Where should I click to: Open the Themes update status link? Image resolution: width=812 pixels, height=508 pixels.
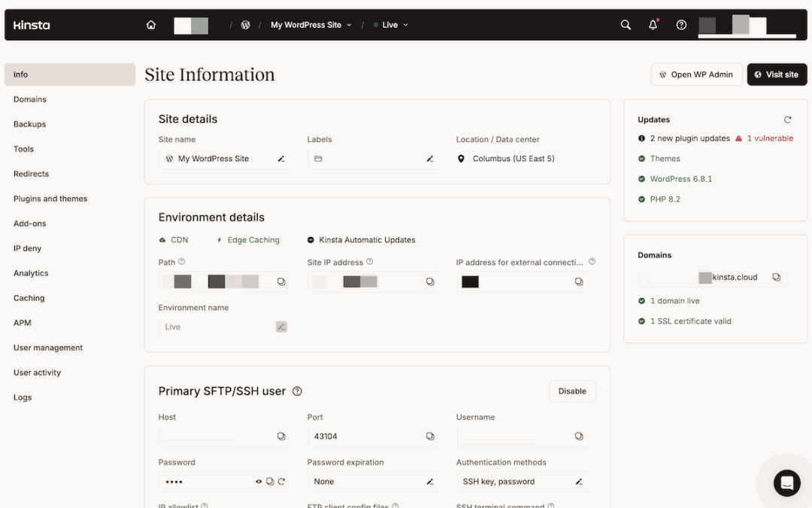coord(665,159)
